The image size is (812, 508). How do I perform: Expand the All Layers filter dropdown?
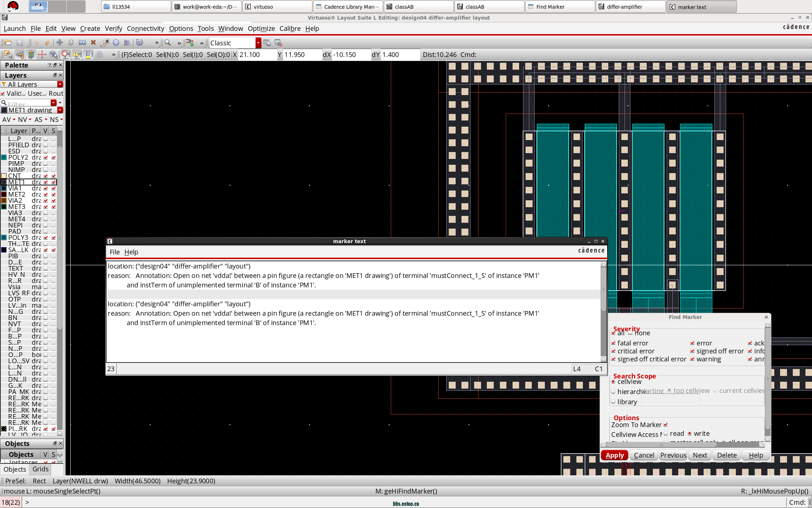[x=60, y=84]
